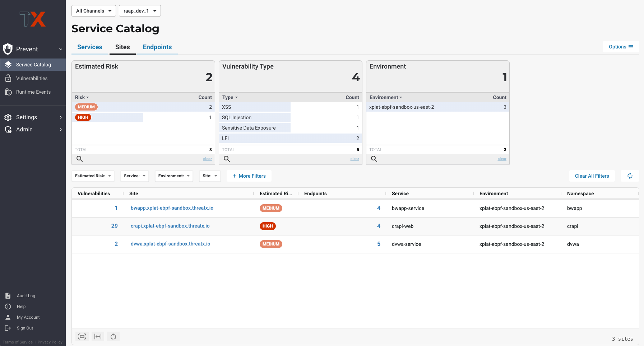Image resolution: width=644 pixels, height=346 pixels.
Task: Clear the Environment panel selection
Action: pos(502,159)
